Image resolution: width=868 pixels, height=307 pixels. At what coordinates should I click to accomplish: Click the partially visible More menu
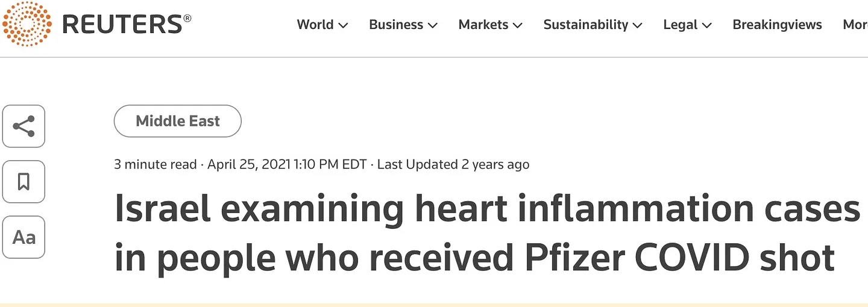click(855, 25)
